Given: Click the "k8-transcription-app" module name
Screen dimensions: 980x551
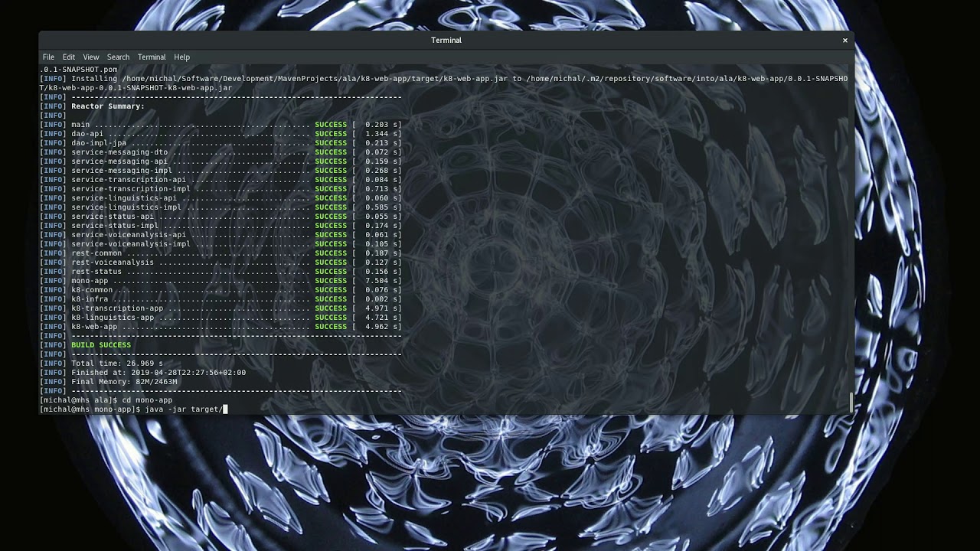Looking at the screenshot, I should coord(117,308).
